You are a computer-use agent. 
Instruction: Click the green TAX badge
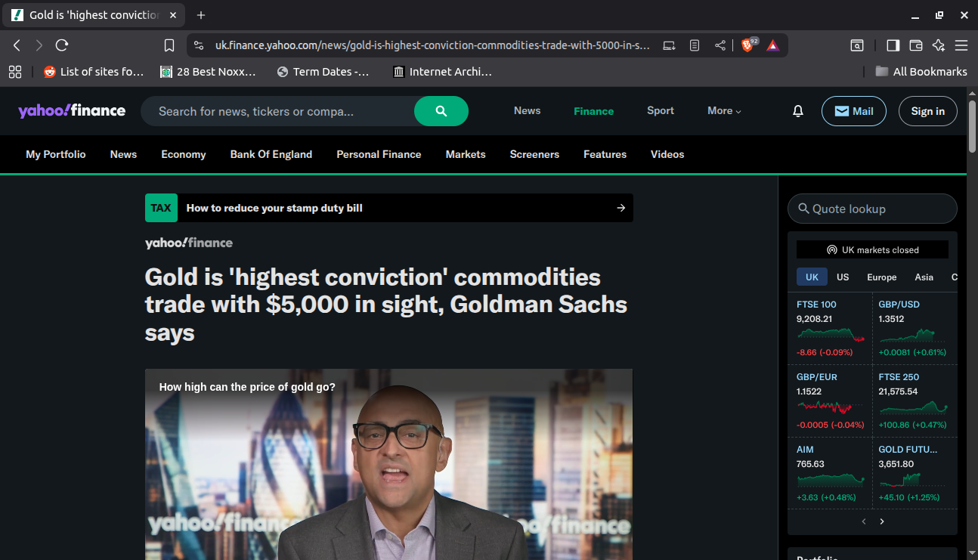pos(161,208)
